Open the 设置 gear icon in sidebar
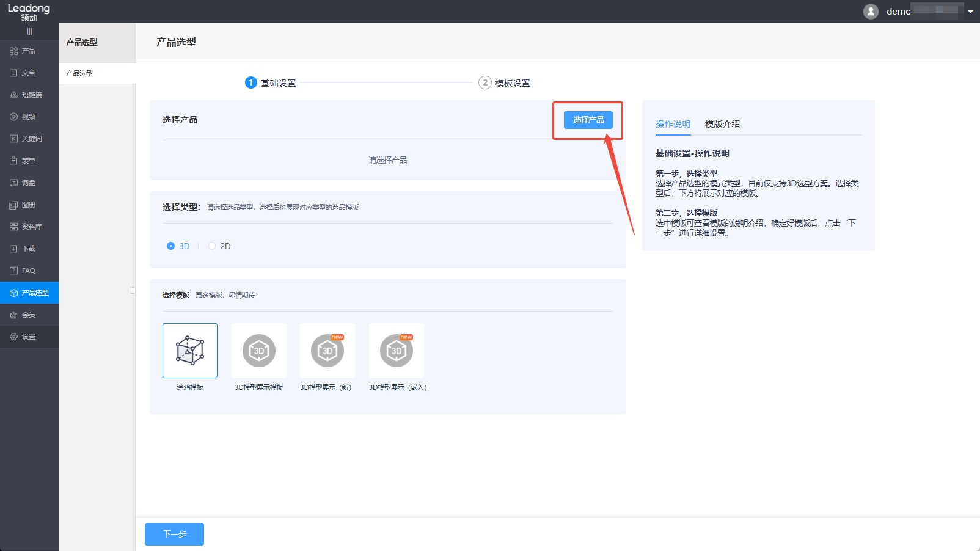 point(13,337)
